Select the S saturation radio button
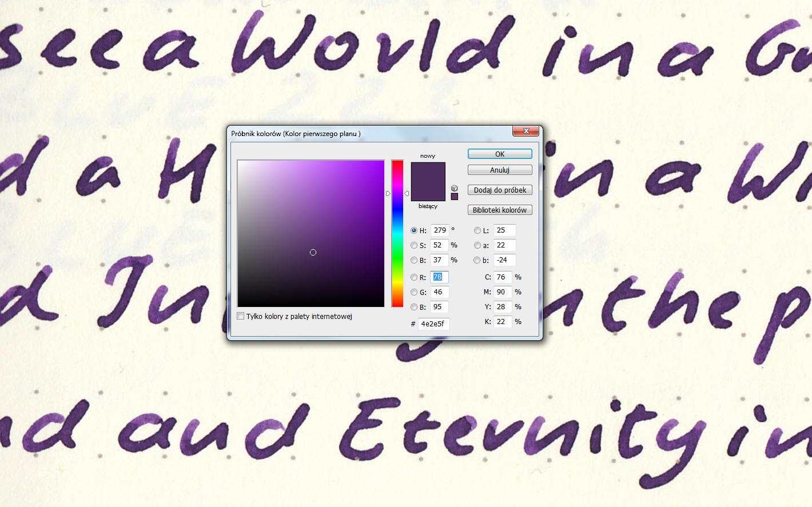Screen dimensions: 812x507 click(x=414, y=245)
